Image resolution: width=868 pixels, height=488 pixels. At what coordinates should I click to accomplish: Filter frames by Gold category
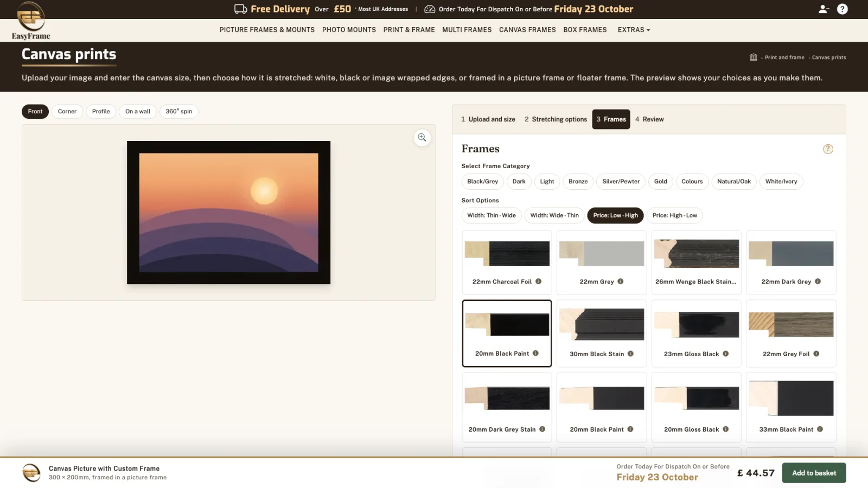tap(660, 182)
